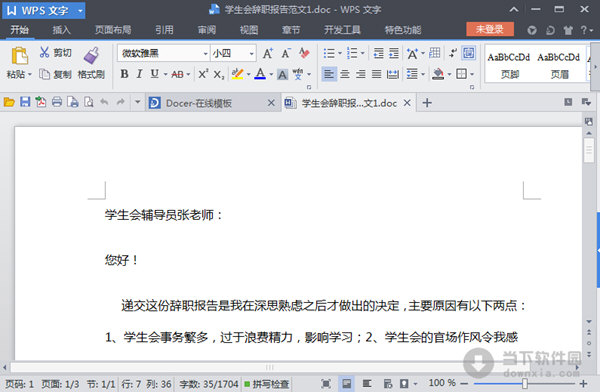600x392 pixels.
Task: Click vertical scrollbar thumb
Action: pos(589,150)
